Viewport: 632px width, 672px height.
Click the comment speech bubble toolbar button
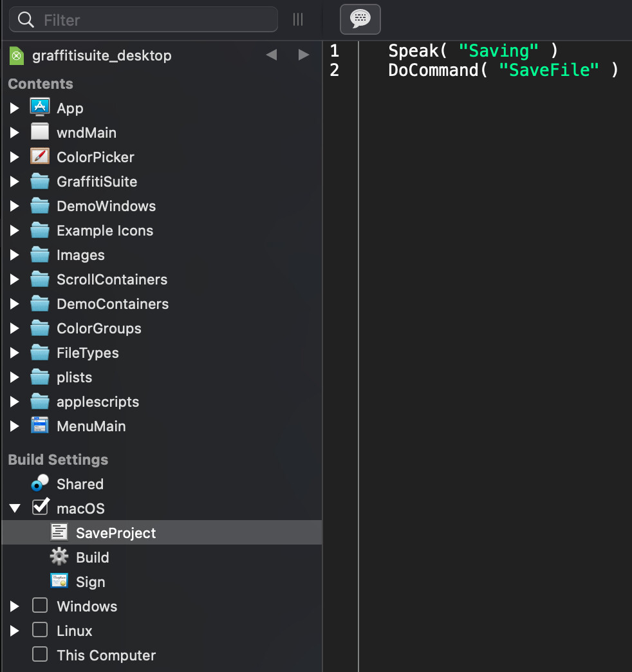click(360, 19)
